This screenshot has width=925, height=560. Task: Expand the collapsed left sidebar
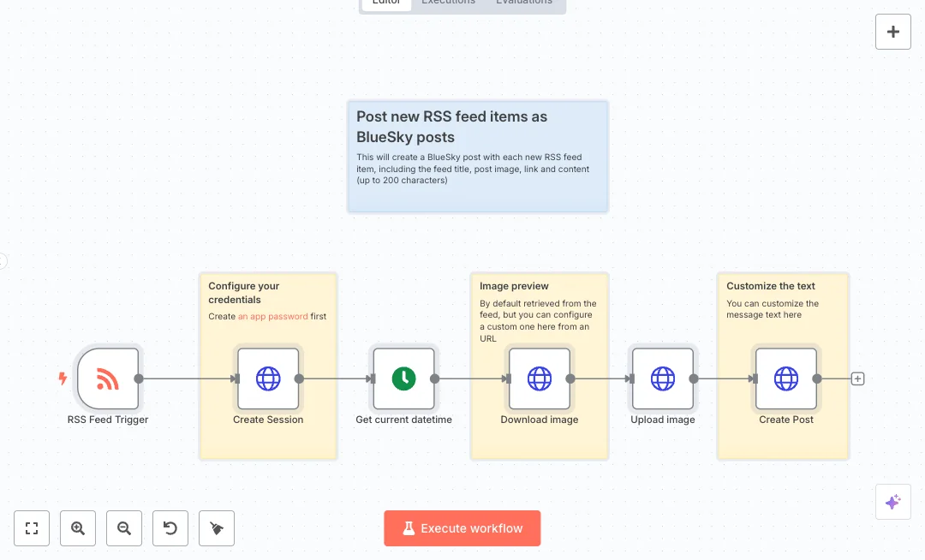(3, 261)
